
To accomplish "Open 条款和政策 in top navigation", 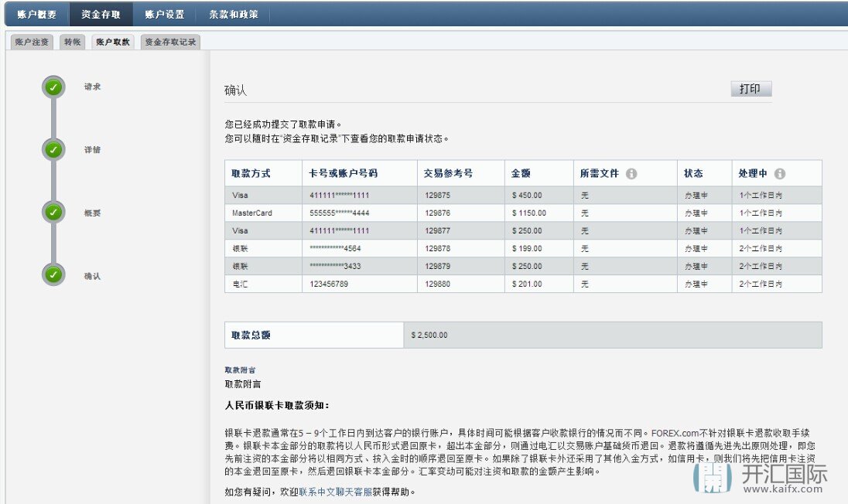I will [234, 14].
